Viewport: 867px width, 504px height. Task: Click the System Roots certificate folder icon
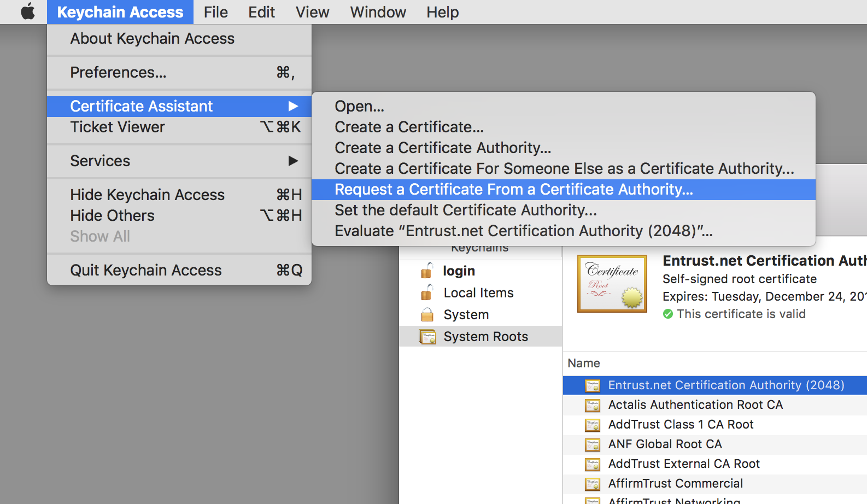427,336
